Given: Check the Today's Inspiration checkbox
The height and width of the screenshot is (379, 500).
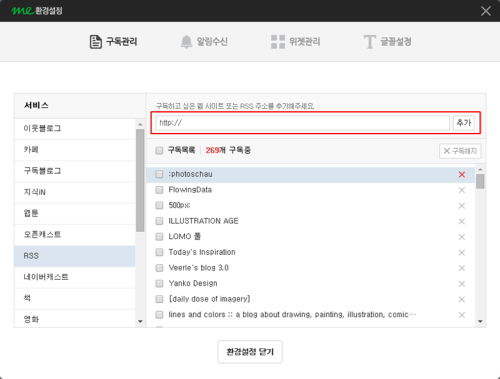Looking at the screenshot, I should (x=159, y=252).
